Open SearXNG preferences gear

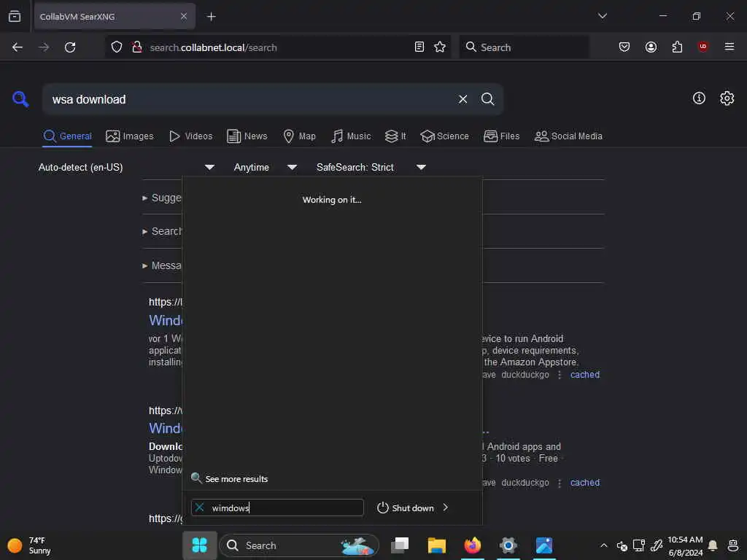coord(727,98)
